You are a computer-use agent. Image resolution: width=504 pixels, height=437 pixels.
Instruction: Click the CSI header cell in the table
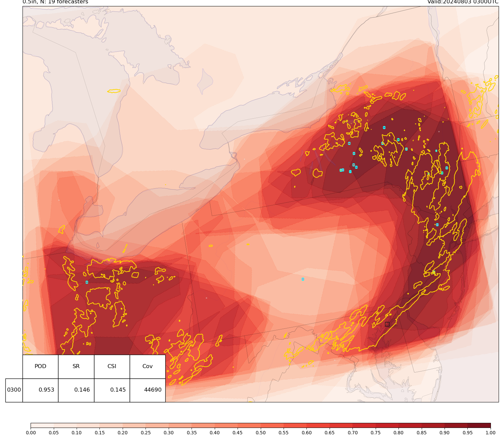112,366
